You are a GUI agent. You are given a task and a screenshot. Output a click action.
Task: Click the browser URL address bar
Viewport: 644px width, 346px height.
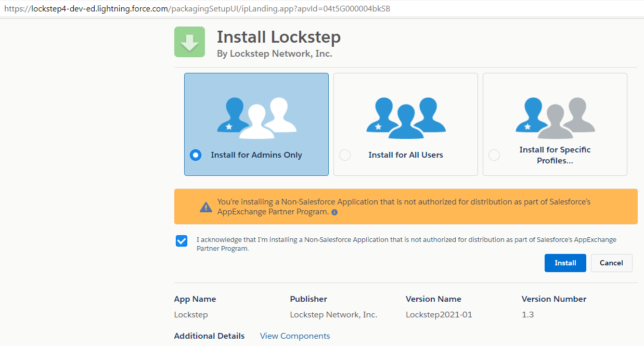[x=208, y=9]
